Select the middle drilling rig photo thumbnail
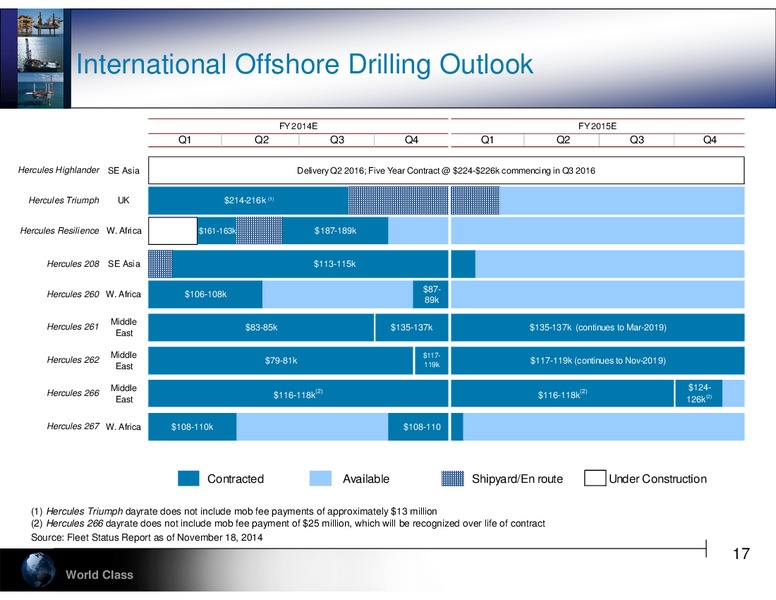Screen dimensions: 776x600 click(41, 54)
